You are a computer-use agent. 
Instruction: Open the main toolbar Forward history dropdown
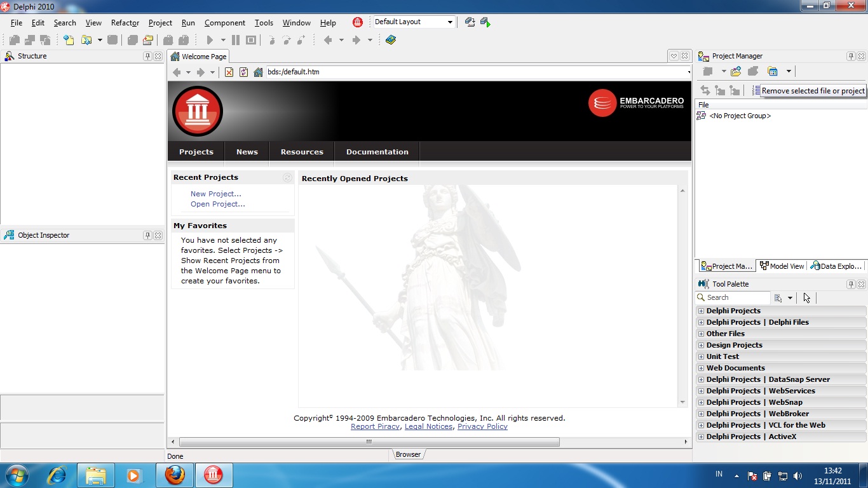(370, 40)
